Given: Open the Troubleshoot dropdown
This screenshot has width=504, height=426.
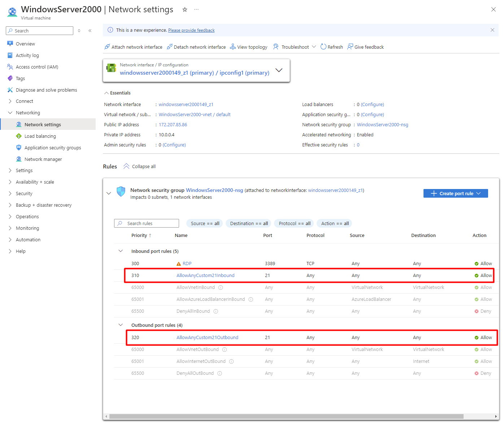Looking at the screenshot, I should (295, 47).
